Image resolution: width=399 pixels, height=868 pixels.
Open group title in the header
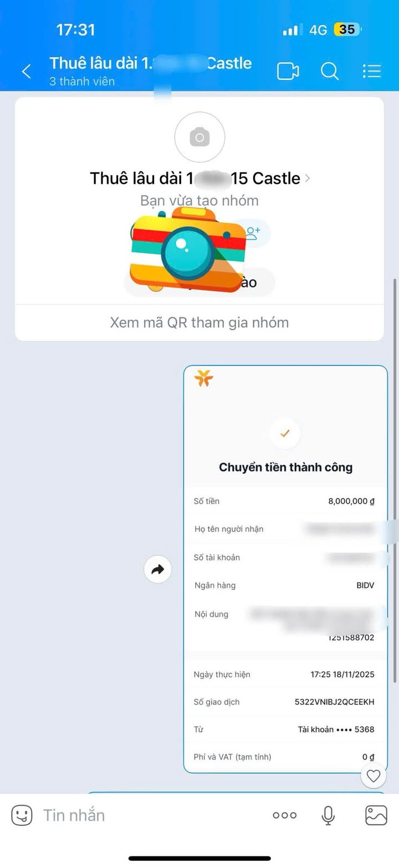pyautogui.click(x=151, y=63)
